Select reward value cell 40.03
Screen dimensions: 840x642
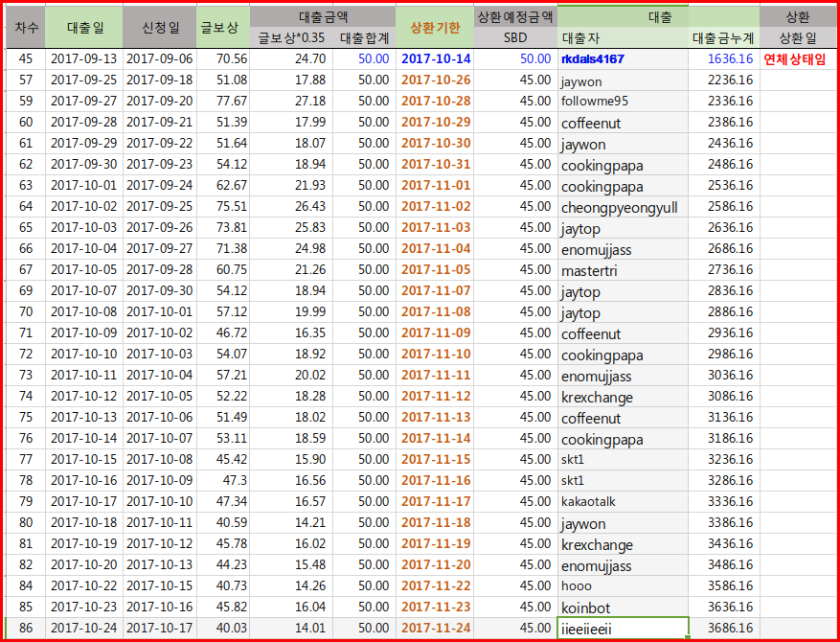coord(223,628)
